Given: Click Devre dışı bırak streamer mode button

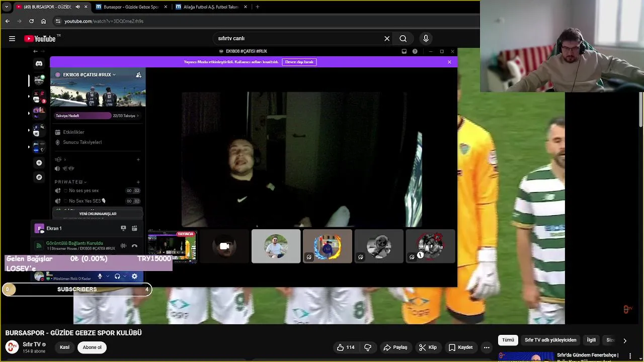Looking at the screenshot, I should 299,62.
